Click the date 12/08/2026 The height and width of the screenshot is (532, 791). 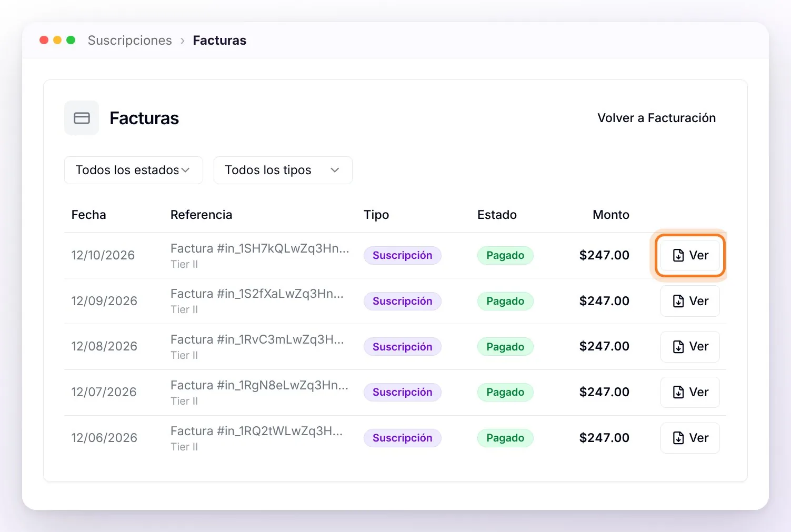104,346
